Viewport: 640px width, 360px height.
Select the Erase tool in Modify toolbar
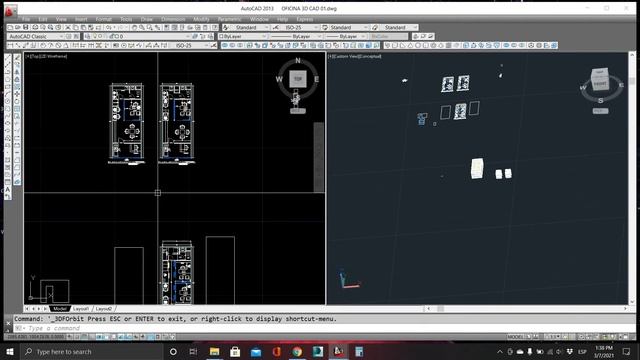pos(17,58)
